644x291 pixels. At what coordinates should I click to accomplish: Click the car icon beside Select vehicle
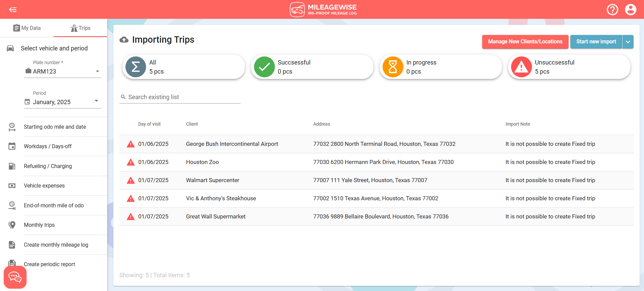(x=10, y=48)
